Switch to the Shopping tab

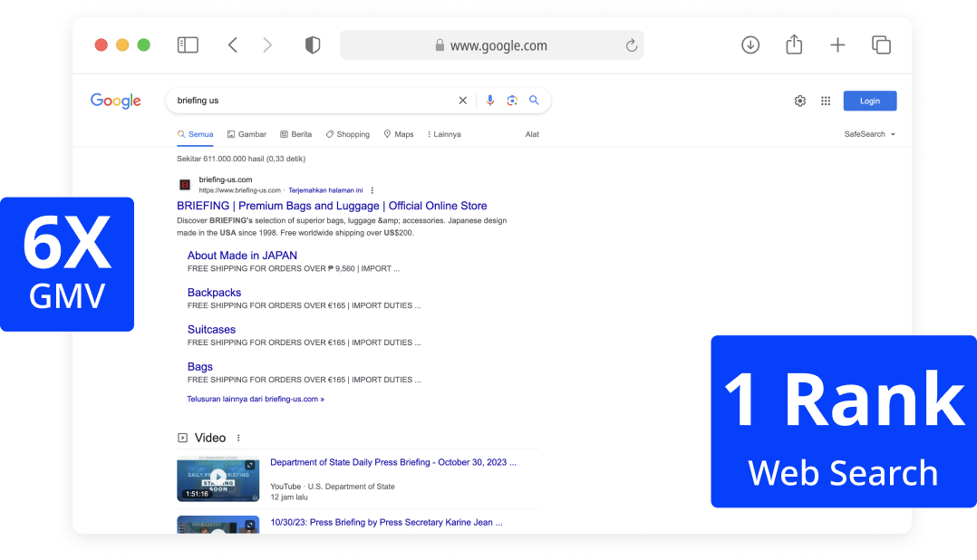click(348, 134)
